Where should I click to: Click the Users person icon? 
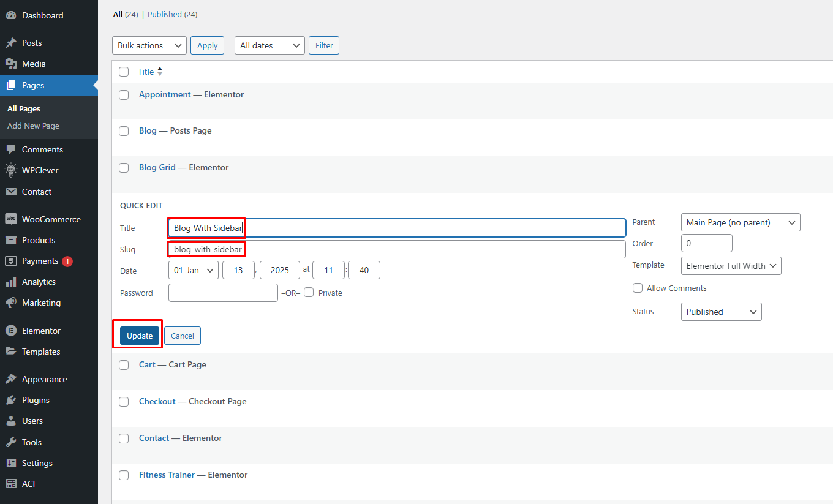coord(11,421)
